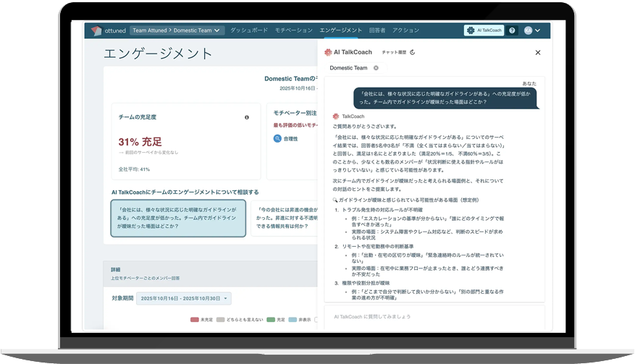Click the Attuned logo icon
The image size is (635, 364).
pos(96,31)
